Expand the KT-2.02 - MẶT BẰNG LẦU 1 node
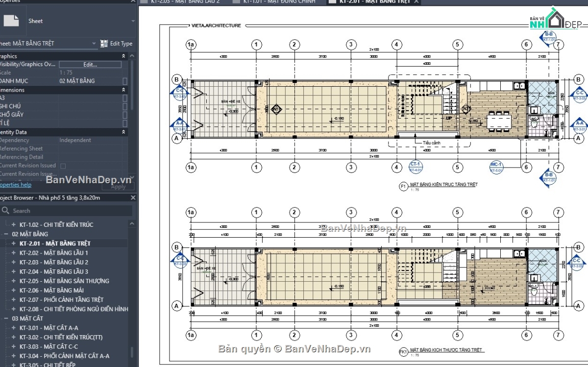Screen dimensions: 588x367 14,253
